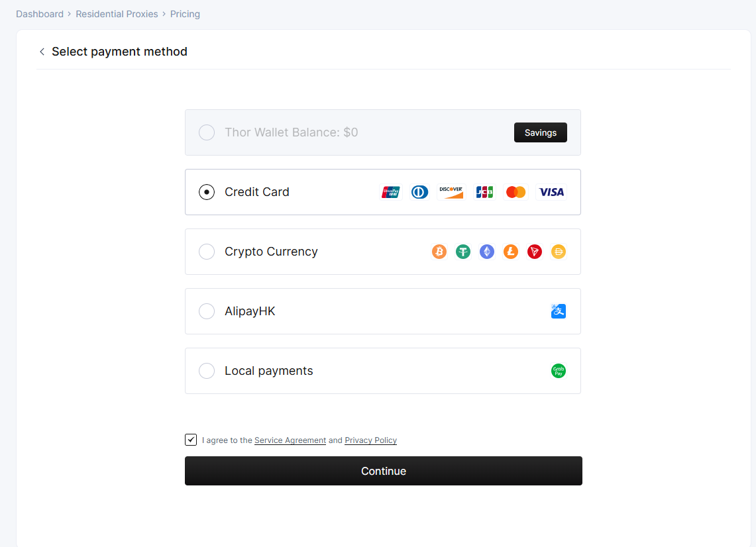Click the Ethereum icon
The width and height of the screenshot is (756, 547).
pos(487,252)
